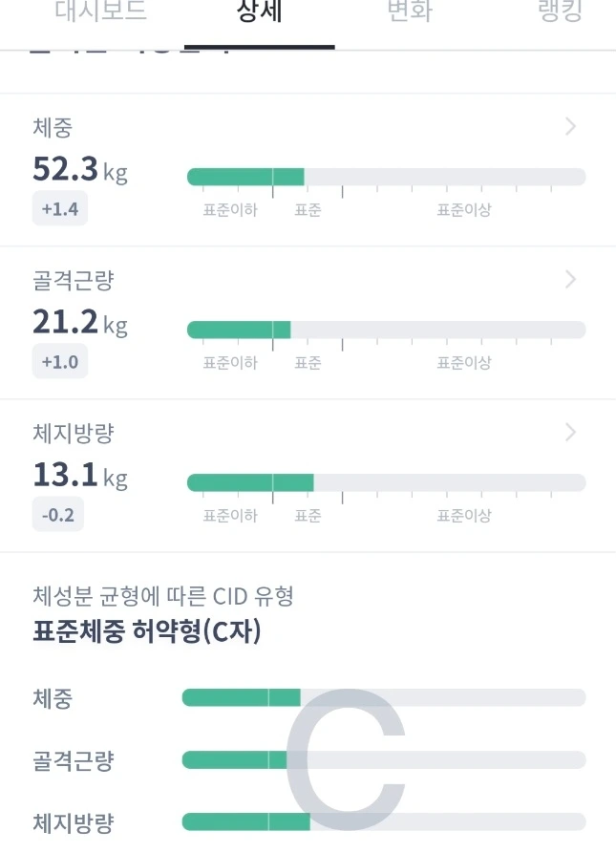Select the 골격근량 label in CID chart
This screenshot has height=853, width=616.
click(73, 760)
